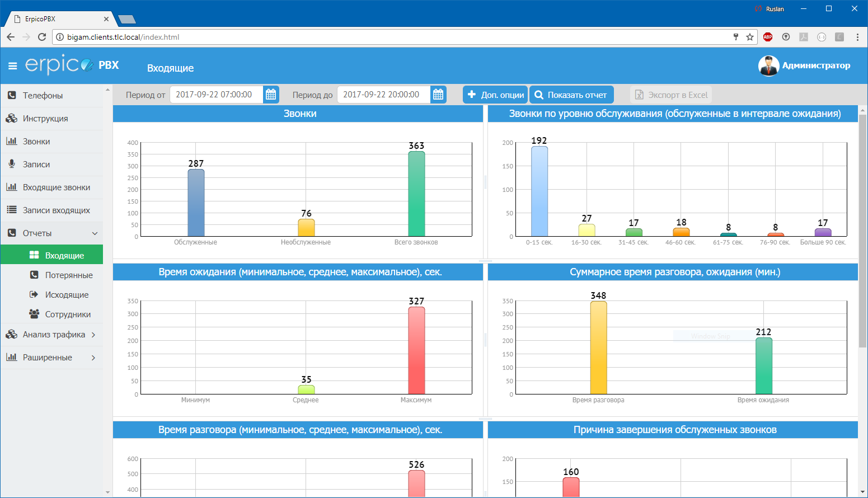868x498 pixels.
Task: Select the Входящие report
Action: (x=51, y=255)
